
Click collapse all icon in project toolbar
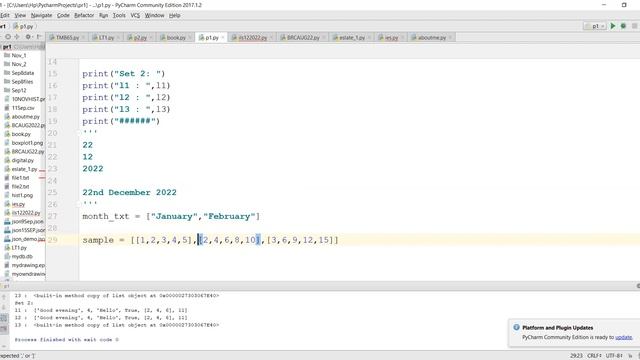(x=17, y=37)
